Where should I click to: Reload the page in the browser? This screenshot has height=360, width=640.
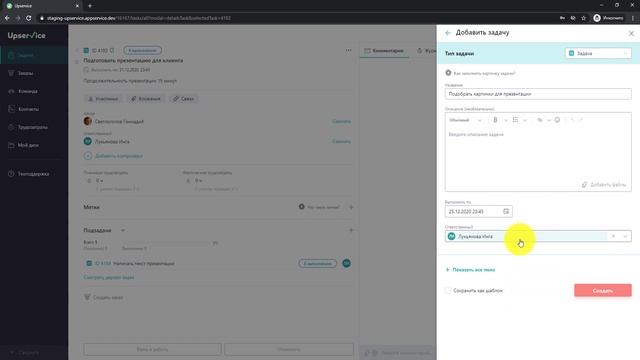point(29,18)
